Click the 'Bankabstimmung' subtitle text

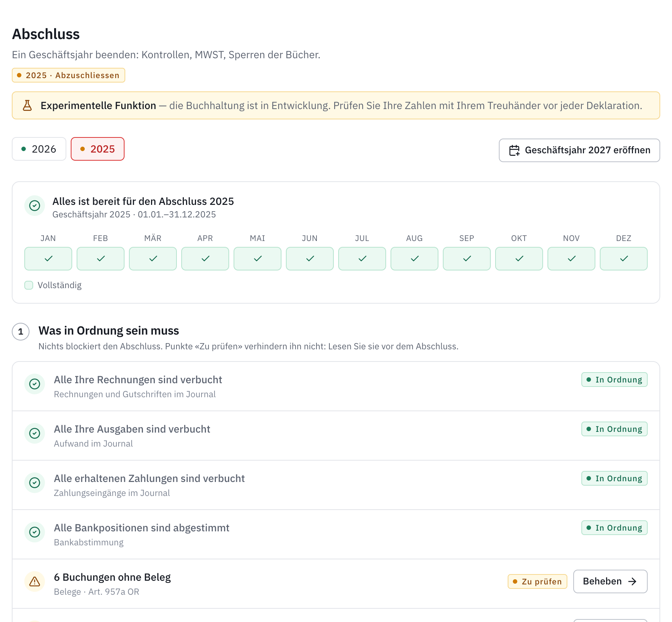coord(89,542)
